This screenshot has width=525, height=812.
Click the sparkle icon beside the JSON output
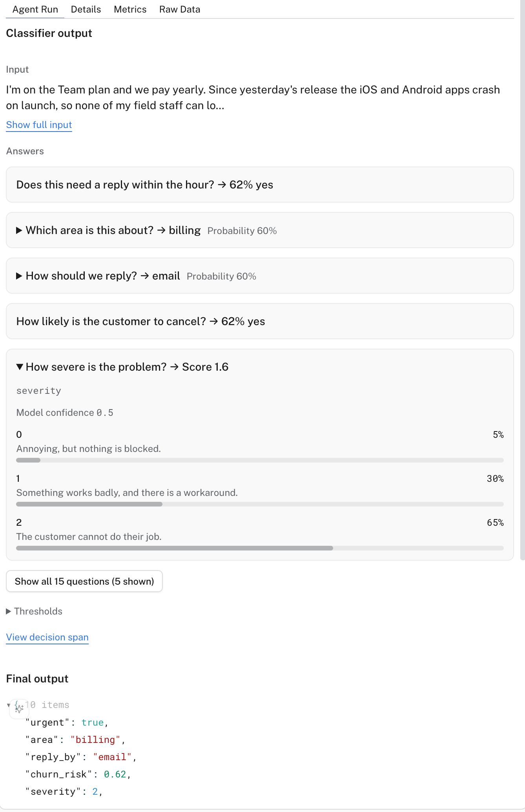point(19,708)
